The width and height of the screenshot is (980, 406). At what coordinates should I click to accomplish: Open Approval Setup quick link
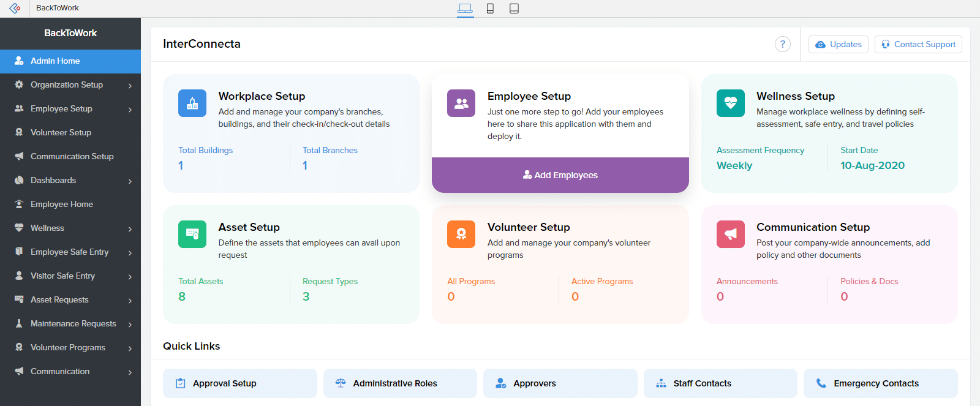coord(240,383)
